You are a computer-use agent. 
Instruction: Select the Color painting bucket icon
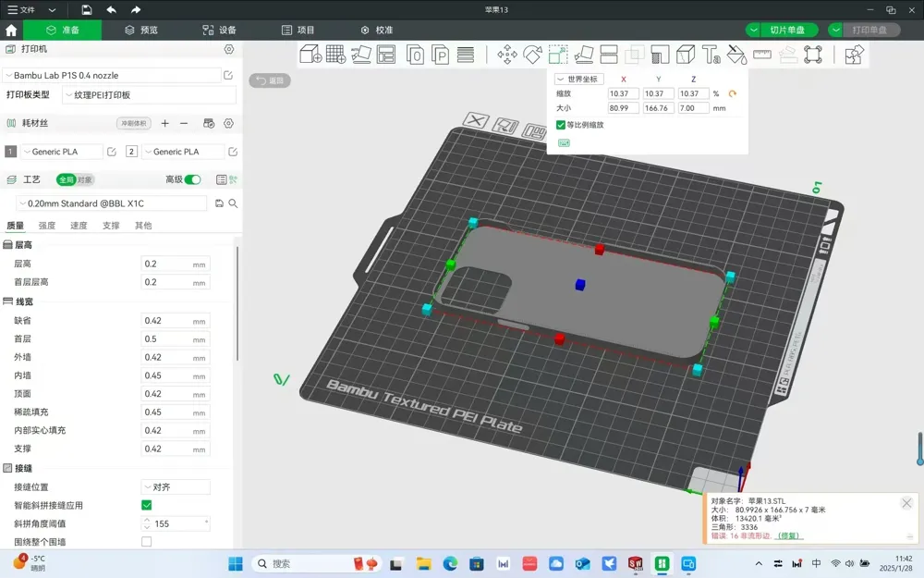[x=736, y=55]
